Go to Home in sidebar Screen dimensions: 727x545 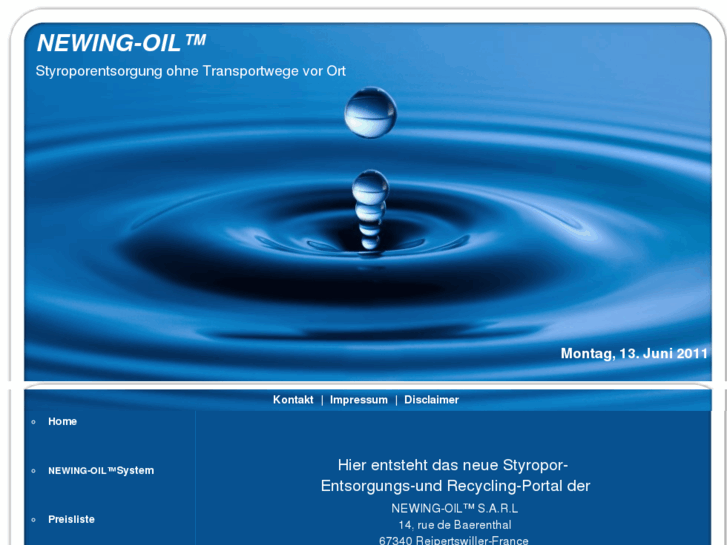(x=63, y=421)
